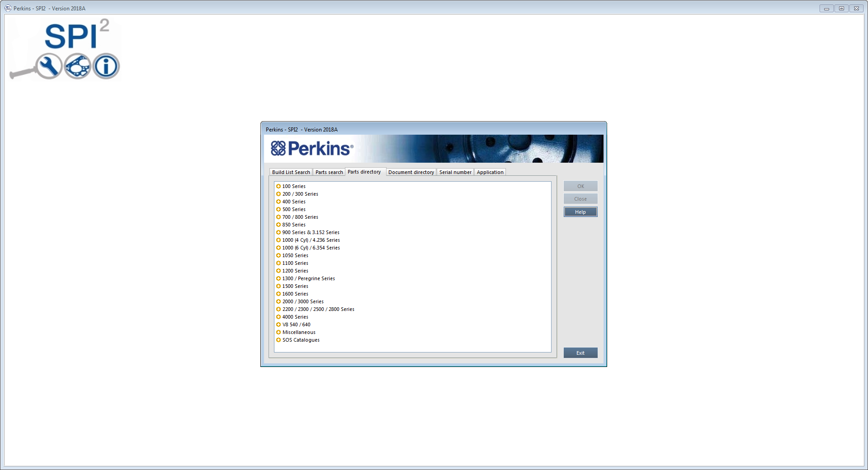The image size is (868, 470).
Task: Click the Exit button
Action: click(x=580, y=353)
